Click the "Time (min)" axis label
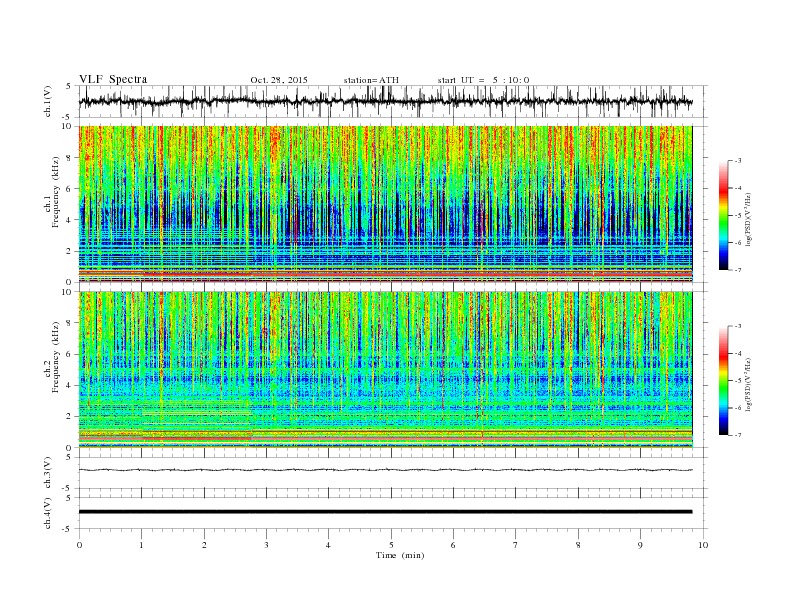The image size is (792, 612). 400,555
